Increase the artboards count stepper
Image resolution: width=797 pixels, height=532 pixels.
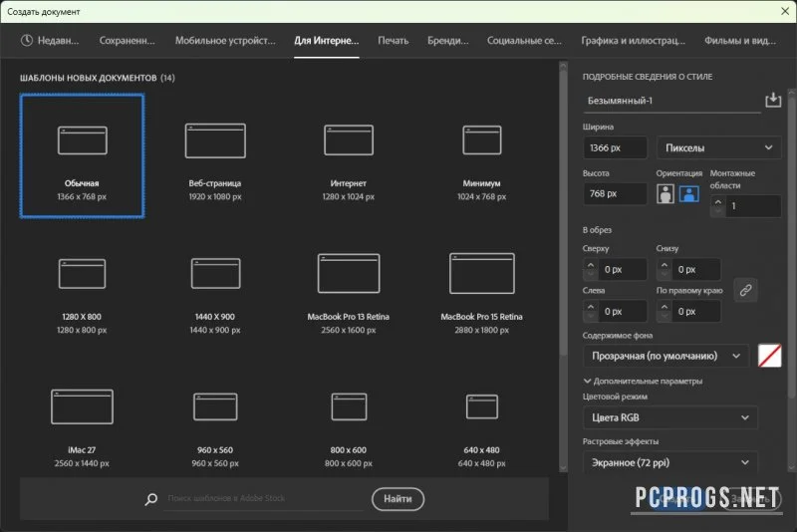[717, 201]
